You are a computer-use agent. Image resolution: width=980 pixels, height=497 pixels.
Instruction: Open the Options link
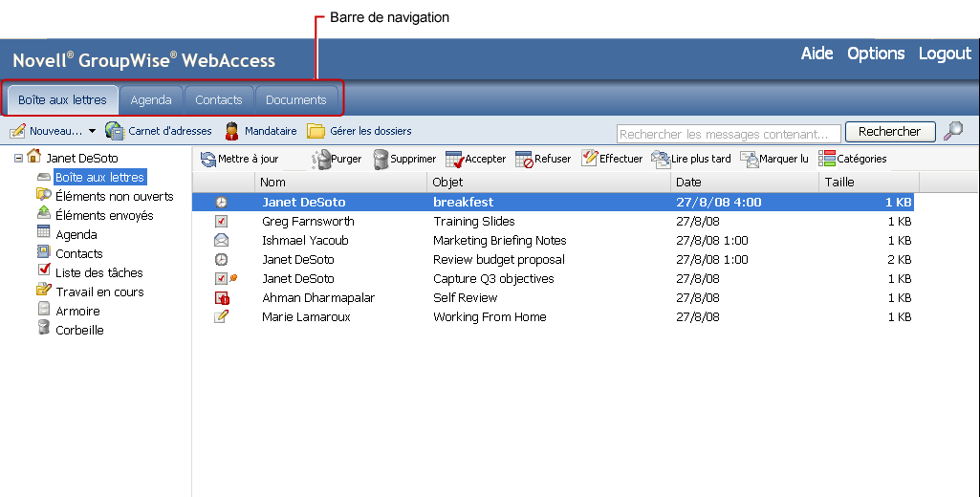pyautogui.click(x=876, y=54)
